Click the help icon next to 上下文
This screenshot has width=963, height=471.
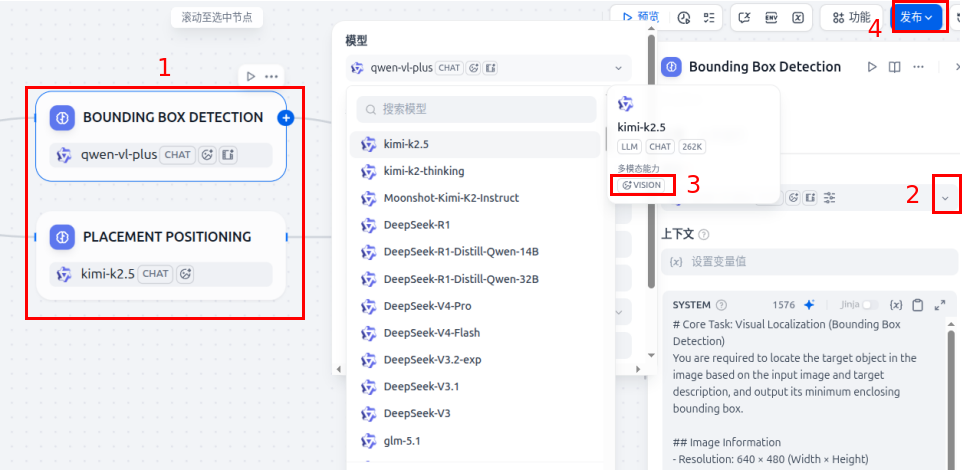[x=704, y=235]
